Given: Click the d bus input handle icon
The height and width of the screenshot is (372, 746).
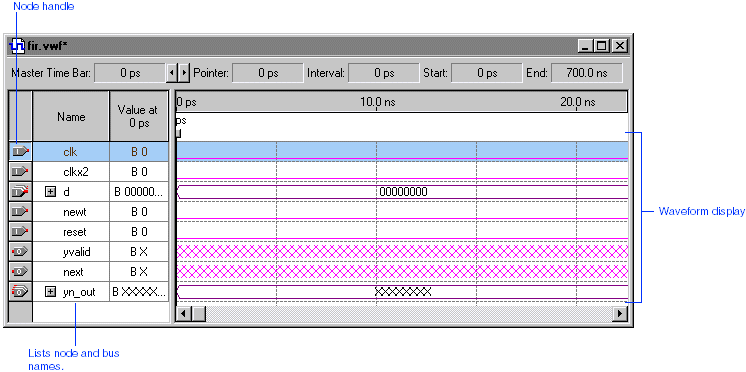Looking at the screenshot, I should click(20, 192).
